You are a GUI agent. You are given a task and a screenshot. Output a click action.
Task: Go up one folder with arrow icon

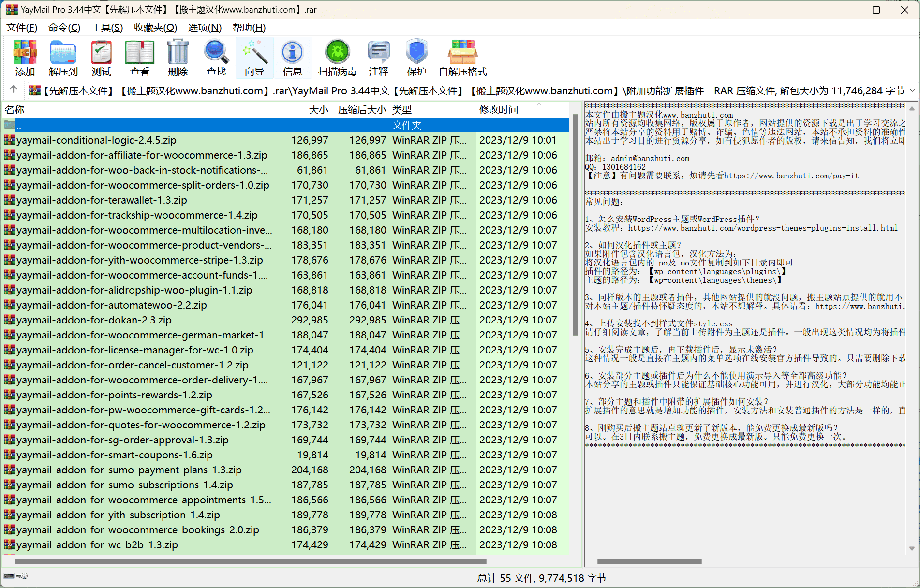point(14,90)
